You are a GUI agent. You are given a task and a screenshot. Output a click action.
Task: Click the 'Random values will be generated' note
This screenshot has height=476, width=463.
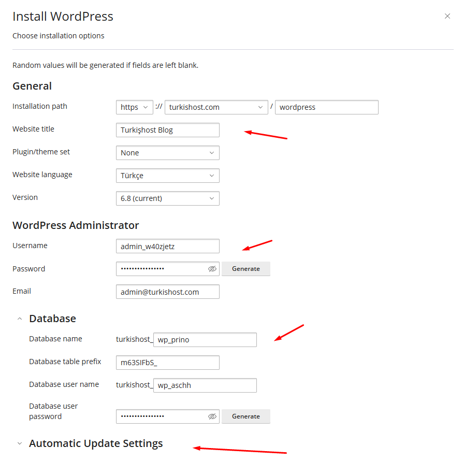coord(105,65)
